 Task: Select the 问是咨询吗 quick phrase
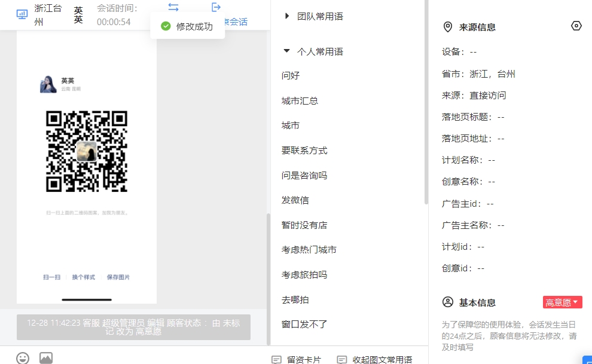(x=304, y=175)
